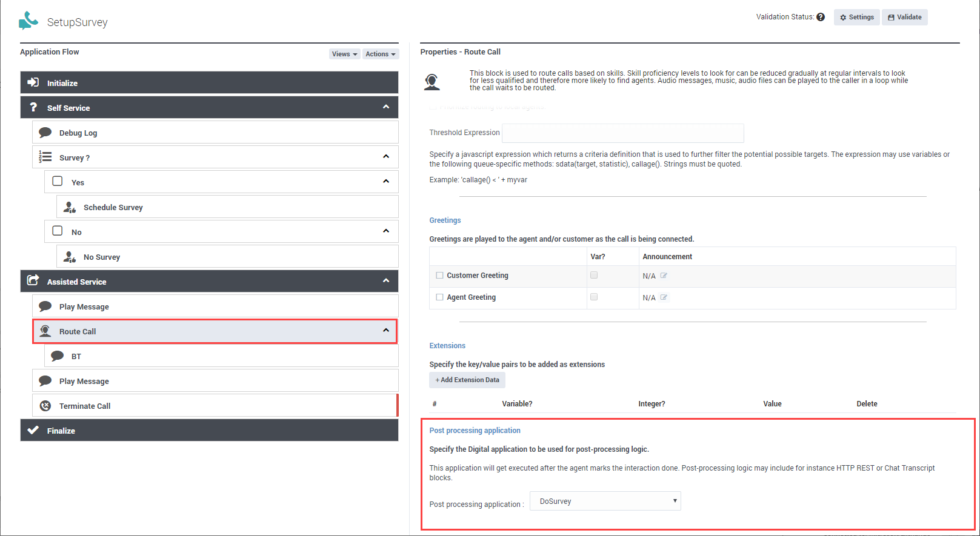
Task: Click the Debug Log speech bubble icon
Action: click(45, 133)
